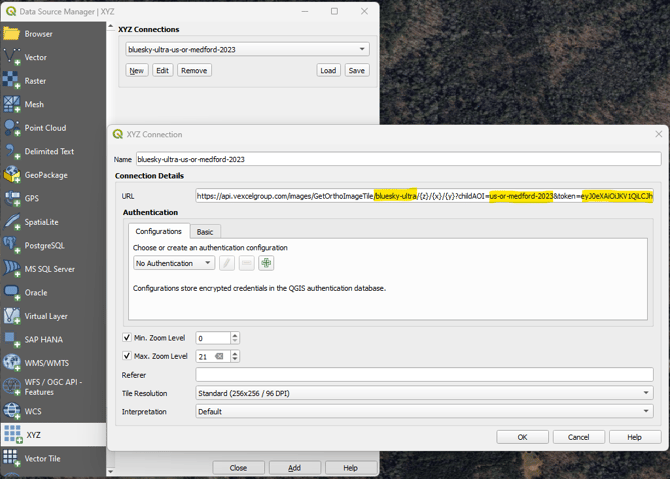Choose the MS SQL Server source

[53, 269]
